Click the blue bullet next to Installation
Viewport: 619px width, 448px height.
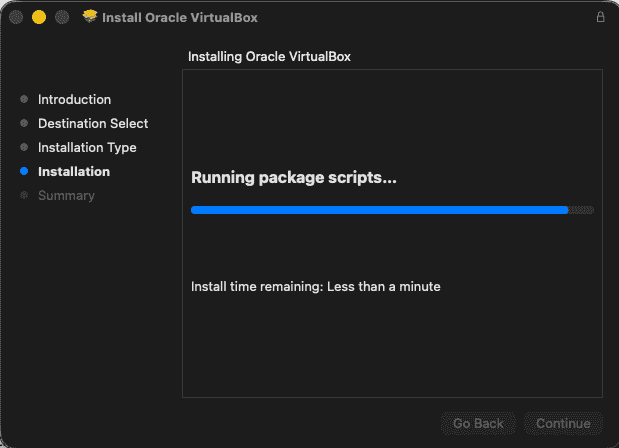pyautogui.click(x=24, y=172)
